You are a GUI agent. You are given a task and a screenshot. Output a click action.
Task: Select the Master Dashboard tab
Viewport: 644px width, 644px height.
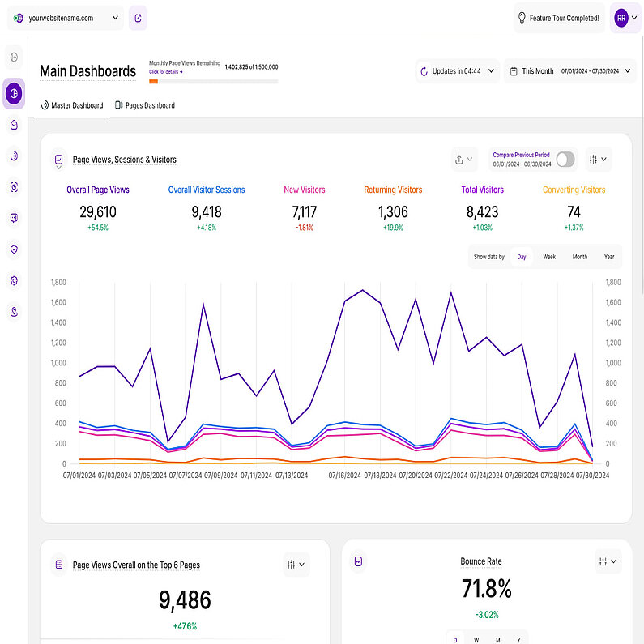pyautogui.click(x=72, y=105)
